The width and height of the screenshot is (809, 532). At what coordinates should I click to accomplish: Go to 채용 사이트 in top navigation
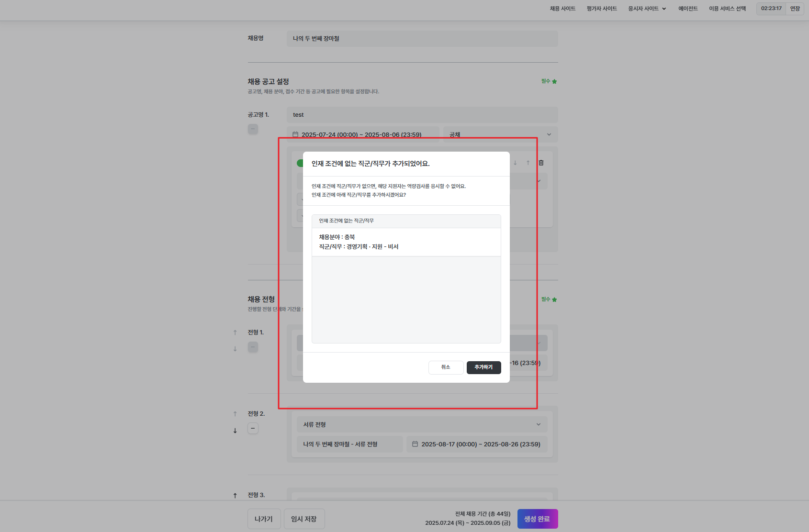562,9
